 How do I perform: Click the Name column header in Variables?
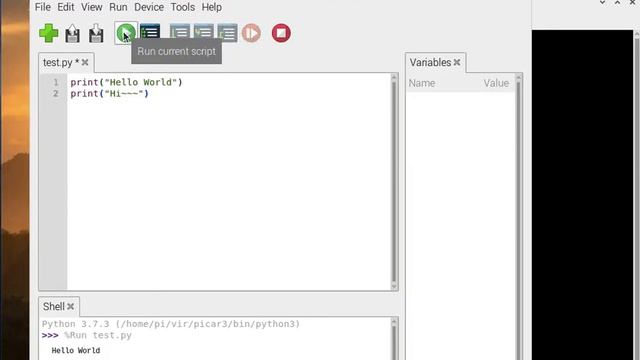click(x=422, y=83)
